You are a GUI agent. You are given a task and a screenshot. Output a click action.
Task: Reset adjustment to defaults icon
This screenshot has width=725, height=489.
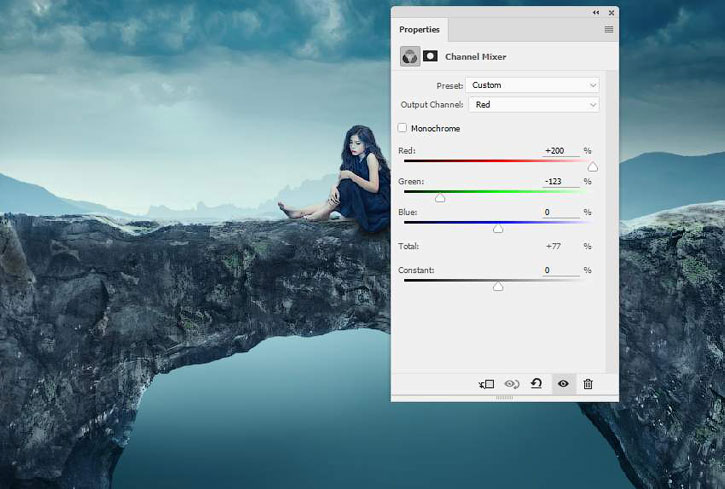(x=537, y=384)
